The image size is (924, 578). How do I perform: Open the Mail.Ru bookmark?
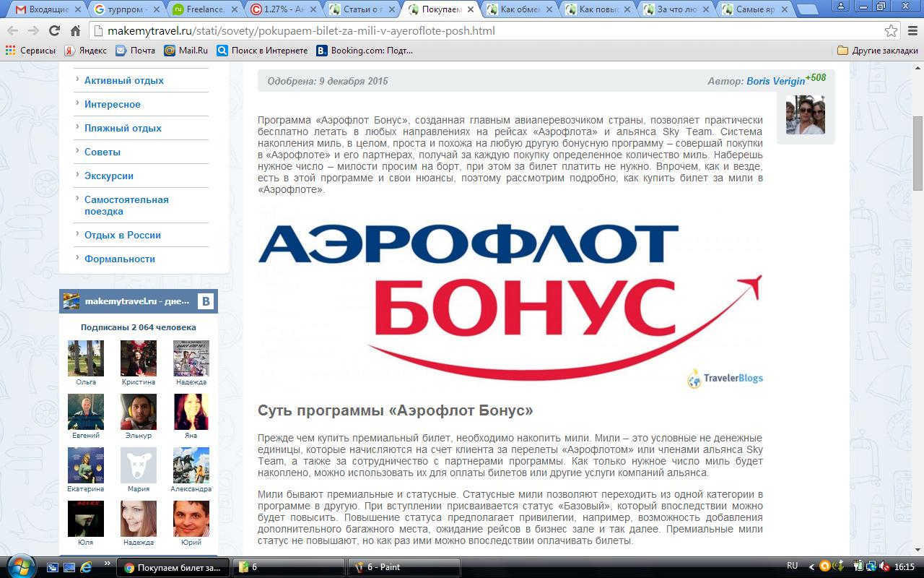[186, 51]
